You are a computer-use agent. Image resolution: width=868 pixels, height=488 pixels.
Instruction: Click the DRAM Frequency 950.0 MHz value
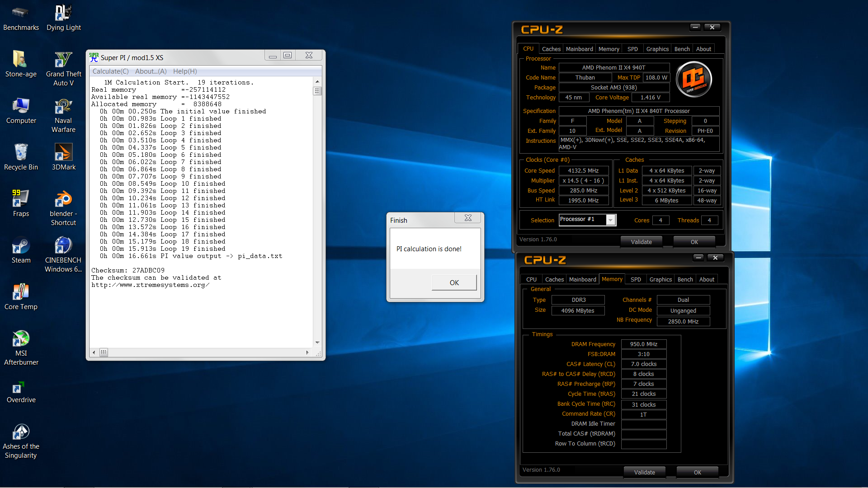click(x=643, y=344)
